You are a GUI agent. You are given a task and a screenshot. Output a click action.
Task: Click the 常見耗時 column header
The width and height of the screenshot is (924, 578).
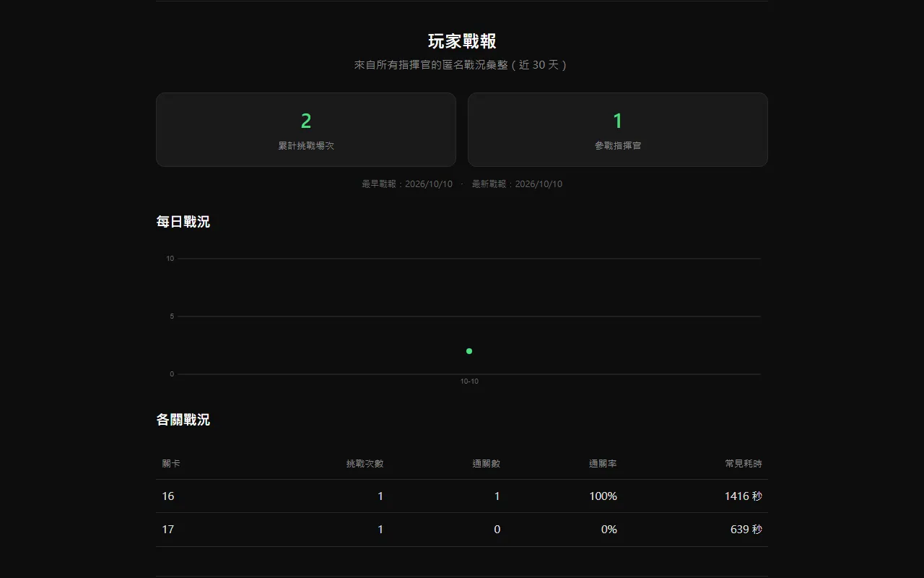click(744, 464)
